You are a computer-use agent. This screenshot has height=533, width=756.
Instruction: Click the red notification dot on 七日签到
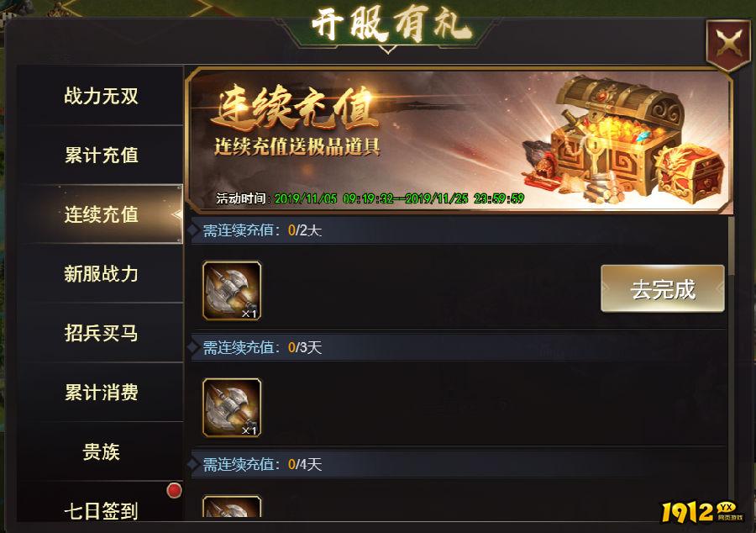pyautogui.click(x=174, y=491)
